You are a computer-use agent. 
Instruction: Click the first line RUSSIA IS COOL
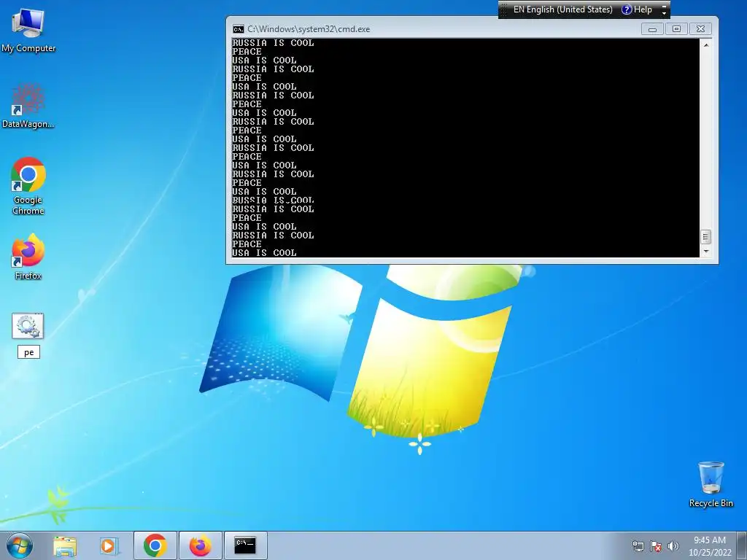273,43
